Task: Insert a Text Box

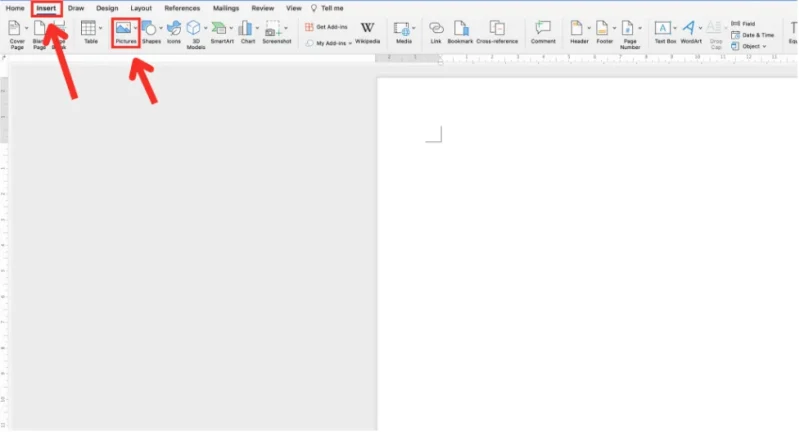Action: tap(663, 30)
